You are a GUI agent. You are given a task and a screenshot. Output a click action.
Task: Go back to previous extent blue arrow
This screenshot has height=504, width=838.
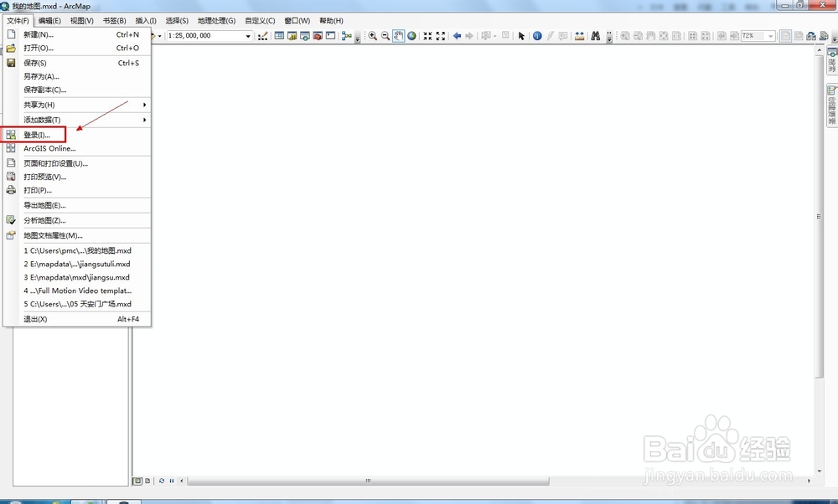457,36
